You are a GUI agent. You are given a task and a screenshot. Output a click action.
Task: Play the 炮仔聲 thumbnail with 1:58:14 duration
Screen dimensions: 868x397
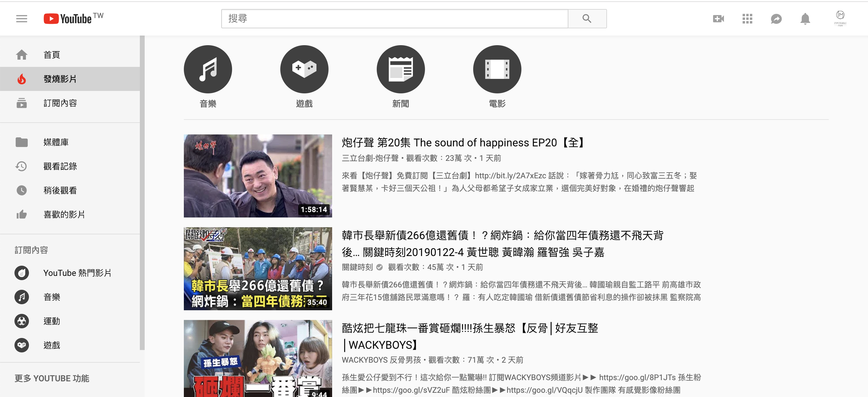tap(258, 176)
